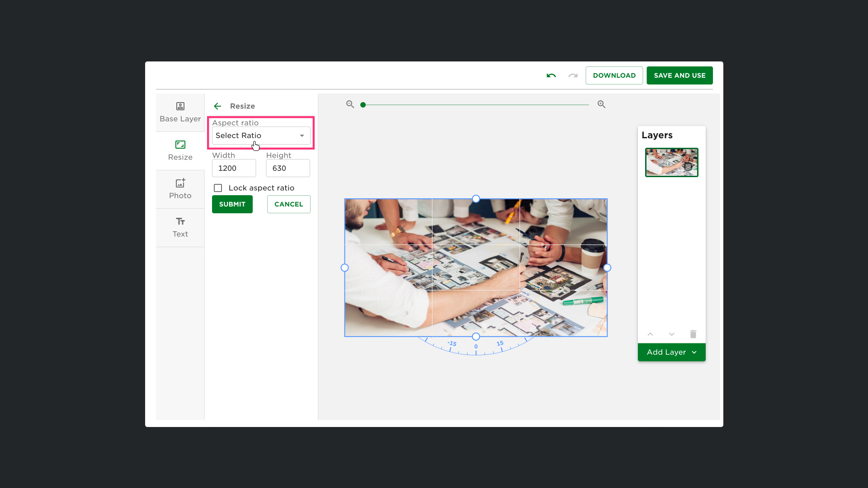Click the left crop handle on image

point(344,268)
